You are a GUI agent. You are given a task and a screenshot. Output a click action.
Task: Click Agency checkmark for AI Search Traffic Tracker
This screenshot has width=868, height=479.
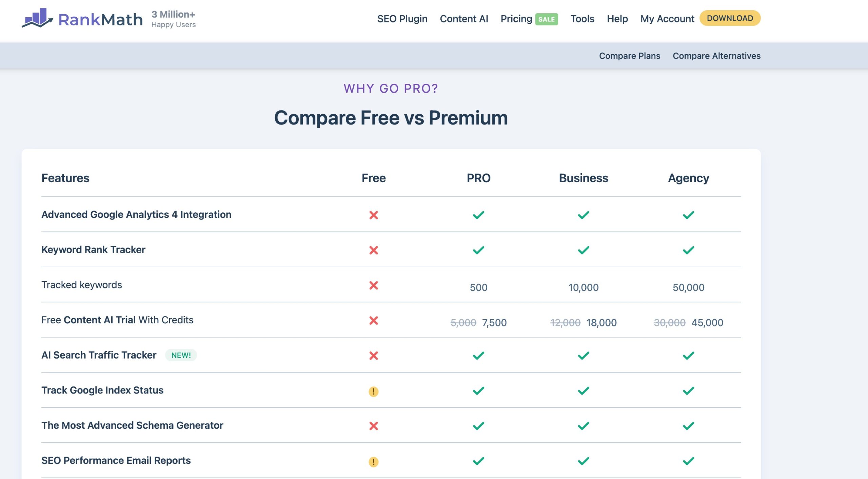688,356
